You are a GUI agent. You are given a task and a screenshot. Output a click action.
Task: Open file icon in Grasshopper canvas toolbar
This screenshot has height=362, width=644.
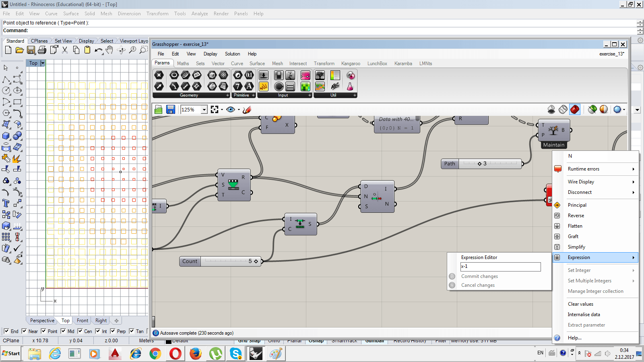[x=159, y=109]
